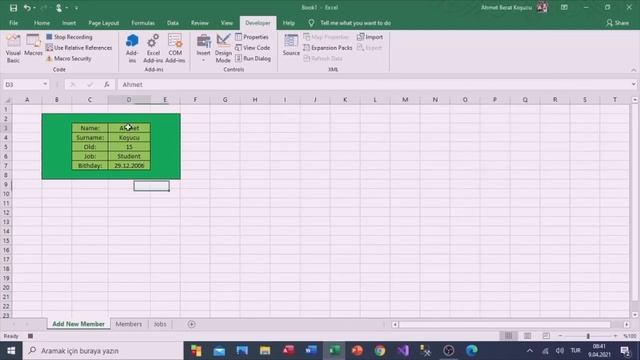Open the undo history dropdown arrow

34,8
